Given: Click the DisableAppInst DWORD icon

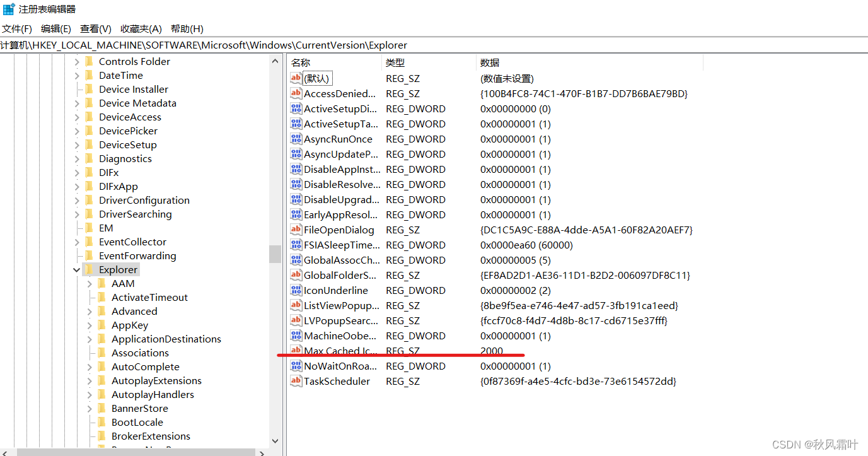Looking at the screenshot, I should coord(296,169).
